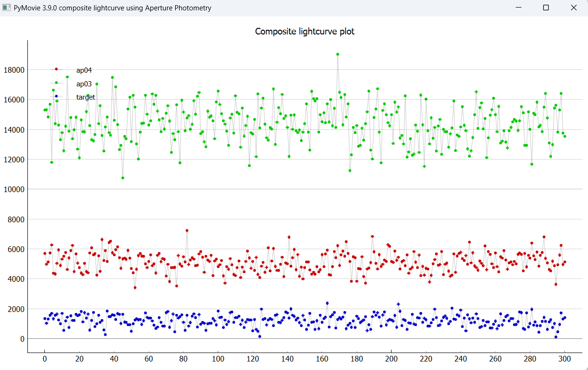Click the highest green ap03 data point
Image resolution: width=588 pixels, height=370 pixels.
pyautogui.click(x=338, y=54)
